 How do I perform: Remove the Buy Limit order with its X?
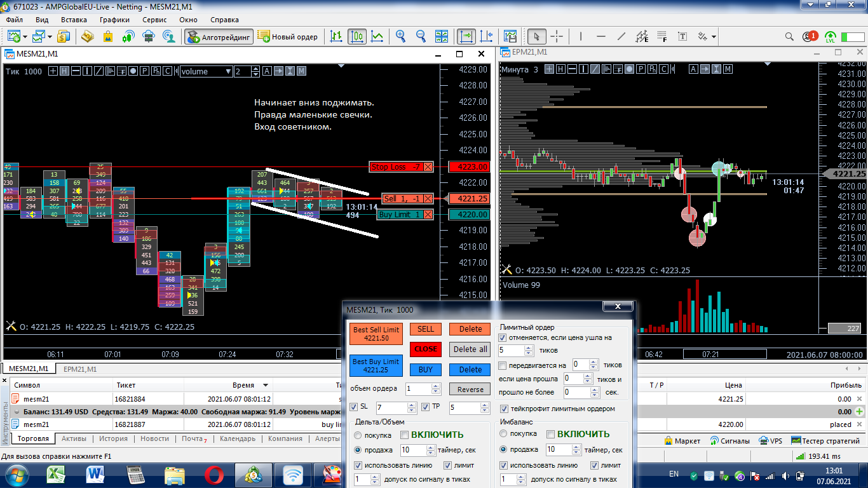pos(428,215)
